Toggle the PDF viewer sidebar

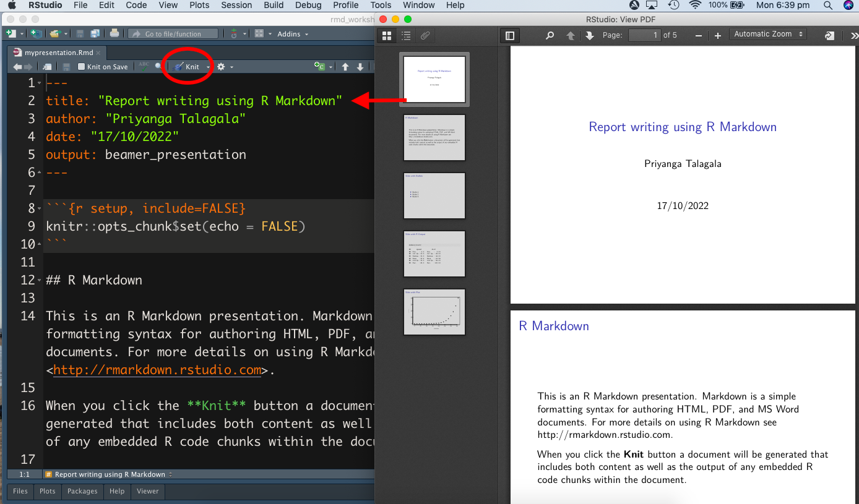(x=510, y=36)
